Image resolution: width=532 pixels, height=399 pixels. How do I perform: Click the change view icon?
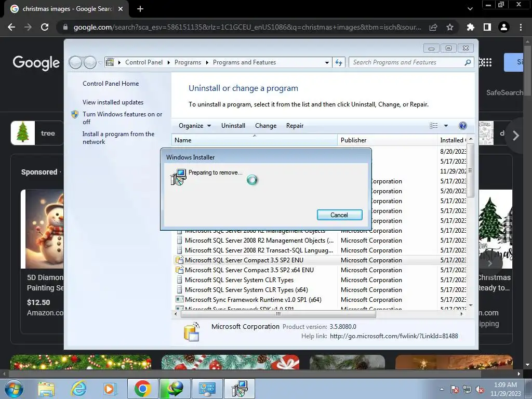(434, 126)
